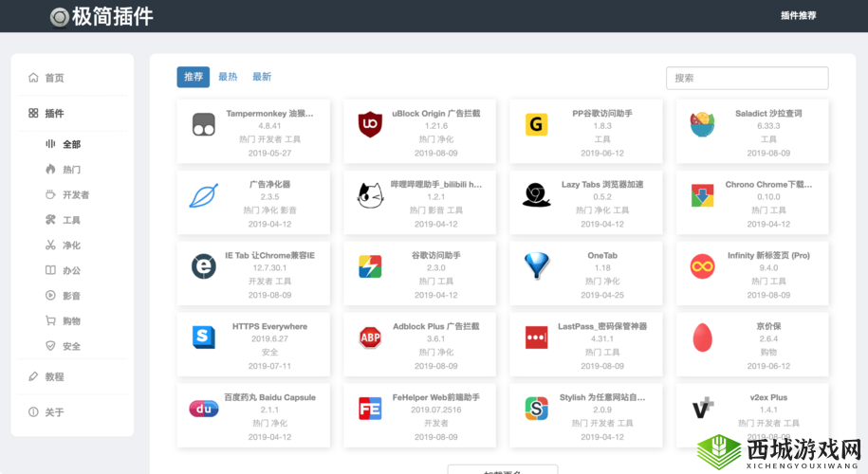The width and height of the screenshot is (868, 474).
Task: Click the PP谷歌访问助手 yellow G icon
Action: click(x=536, y=124)
